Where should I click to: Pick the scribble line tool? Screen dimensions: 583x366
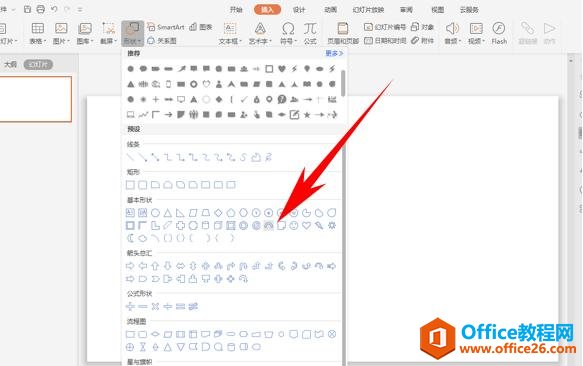click(x=268, y=157)
